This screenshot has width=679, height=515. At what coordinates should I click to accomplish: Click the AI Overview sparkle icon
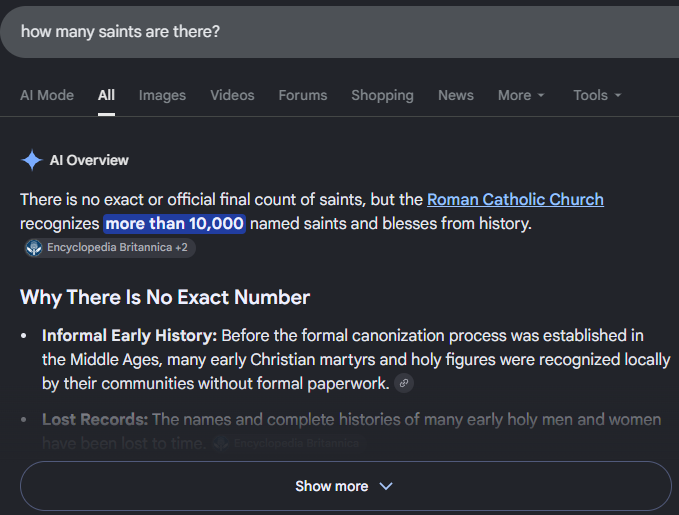tap(32, 160)
